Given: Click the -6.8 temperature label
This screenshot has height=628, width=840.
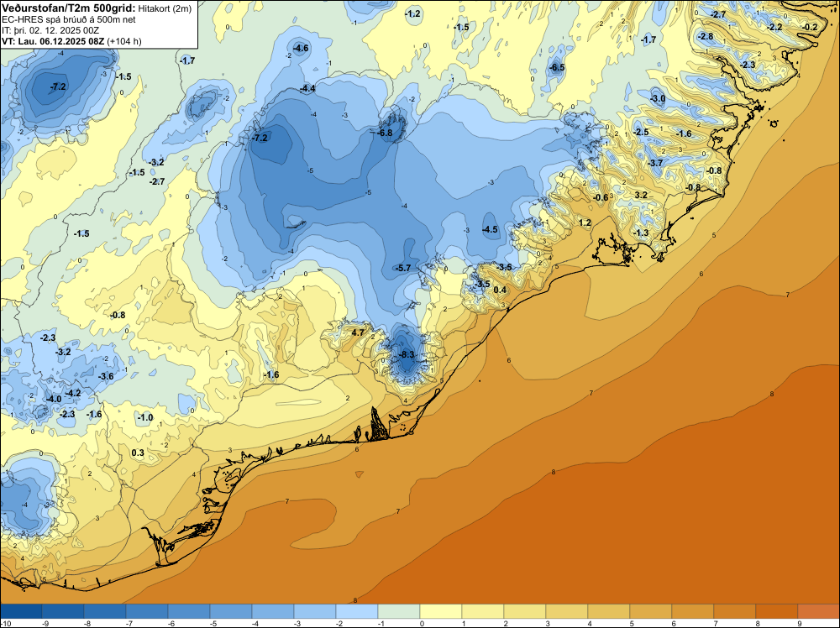Looking at the screenshot, I should point(385,133).
